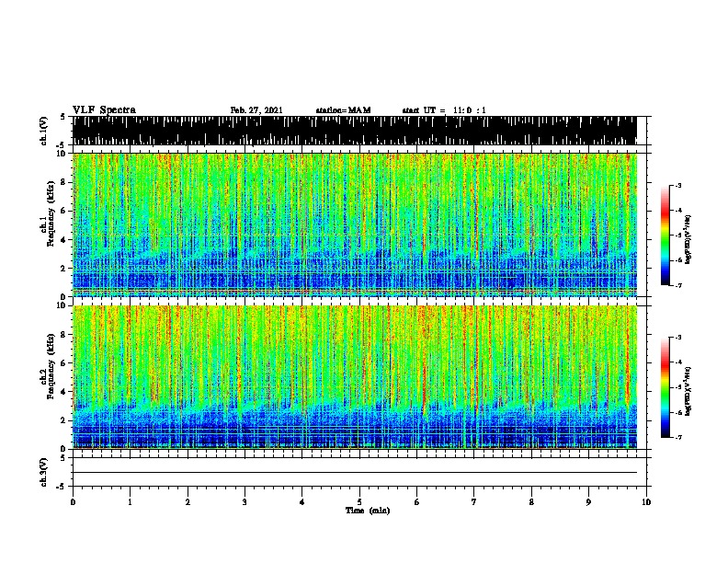Click the '-7' label on ch.2 color scale

[x=677, y=438]
